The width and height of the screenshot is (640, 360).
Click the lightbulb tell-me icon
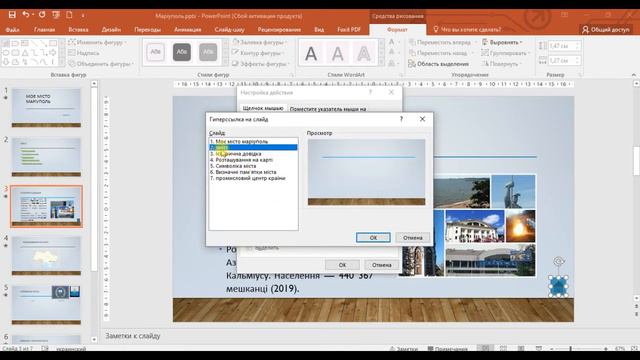pos(436,29)
